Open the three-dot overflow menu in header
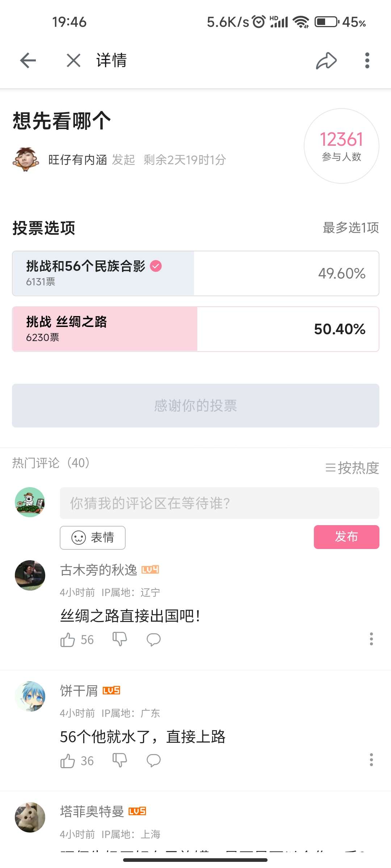The image size is (391, 868). [367, 60]
